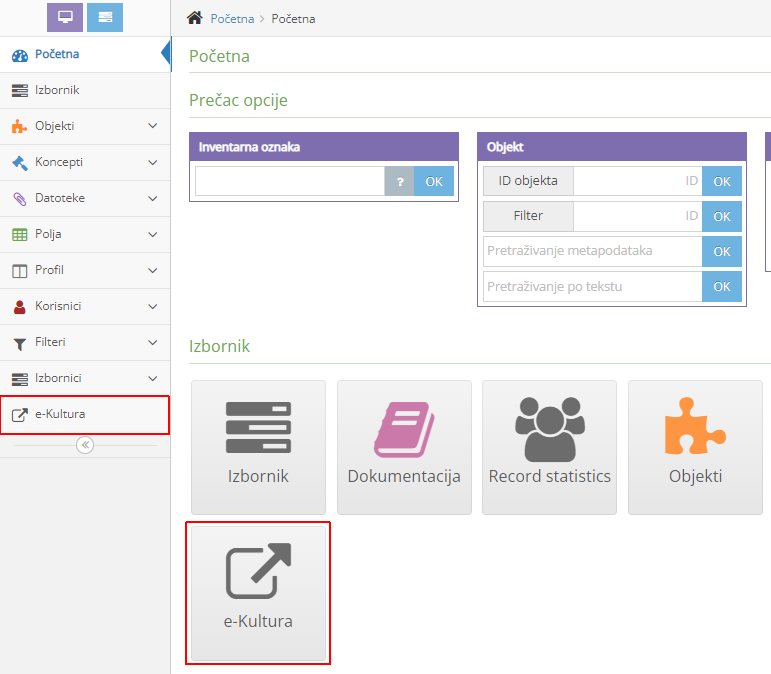The width and height of the screenshot is (771, 674).
Task: Click the Objekti puzzle icon in sidebar
Action: (20, 126)
